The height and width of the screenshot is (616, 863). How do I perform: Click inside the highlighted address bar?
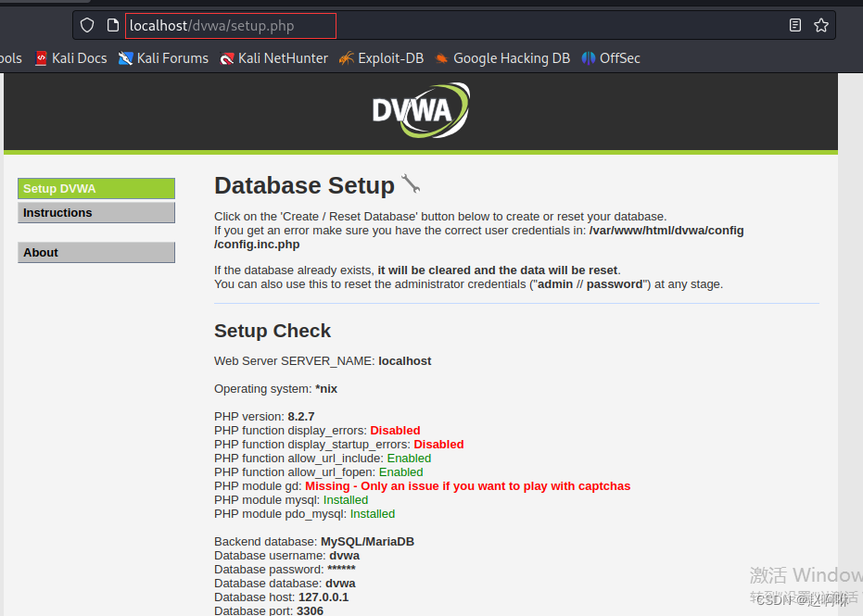click(x=230, y=25)
